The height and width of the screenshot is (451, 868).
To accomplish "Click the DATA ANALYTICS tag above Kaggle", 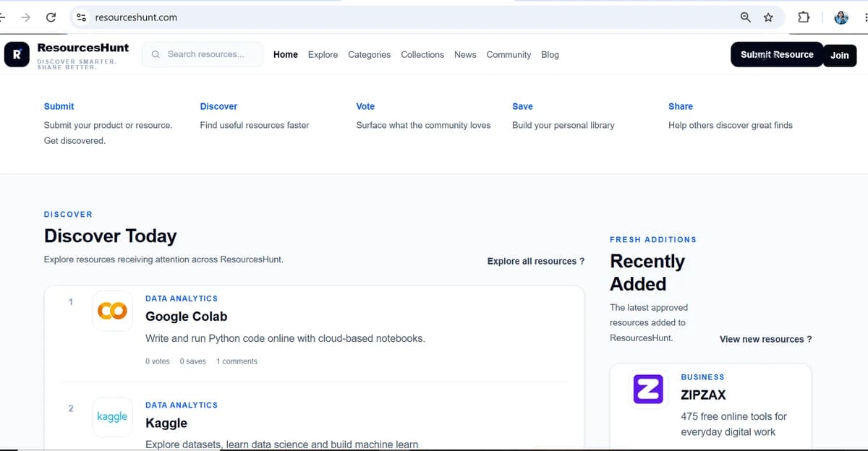I will (x=182, y=405).
